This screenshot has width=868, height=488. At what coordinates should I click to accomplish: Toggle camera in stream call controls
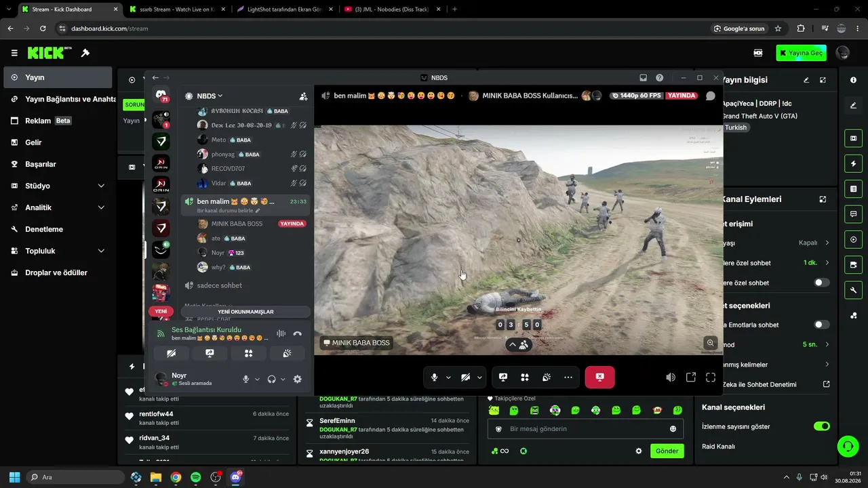(465, 378)
